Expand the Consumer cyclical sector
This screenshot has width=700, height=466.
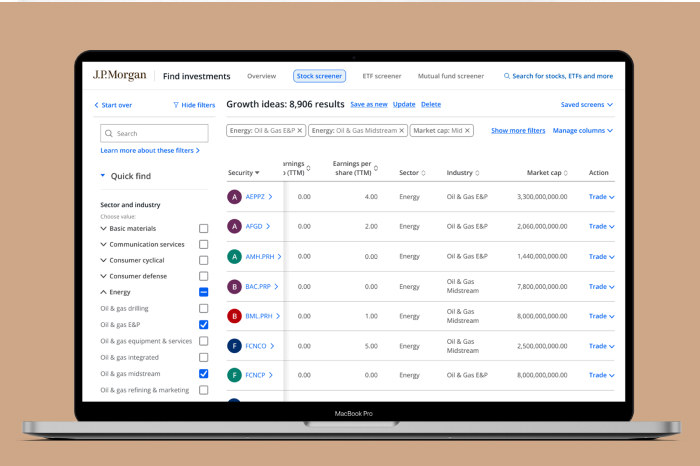coord(104,260)
